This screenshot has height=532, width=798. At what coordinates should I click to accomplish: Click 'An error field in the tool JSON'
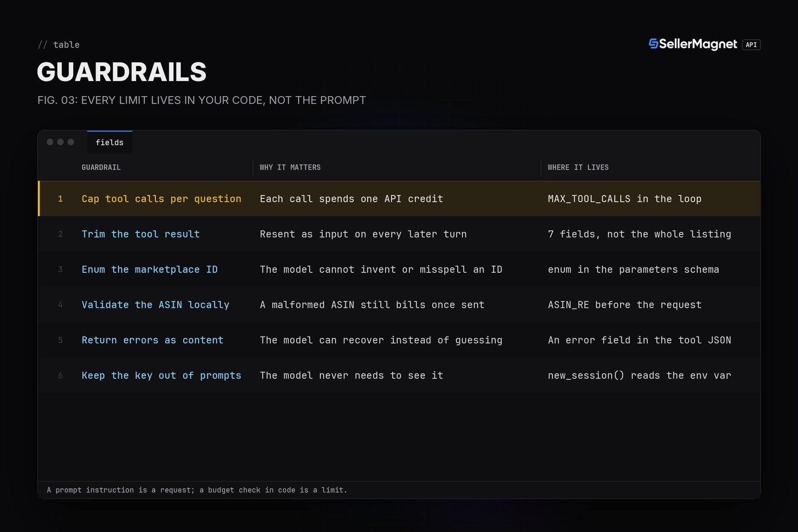pos(640,340)
